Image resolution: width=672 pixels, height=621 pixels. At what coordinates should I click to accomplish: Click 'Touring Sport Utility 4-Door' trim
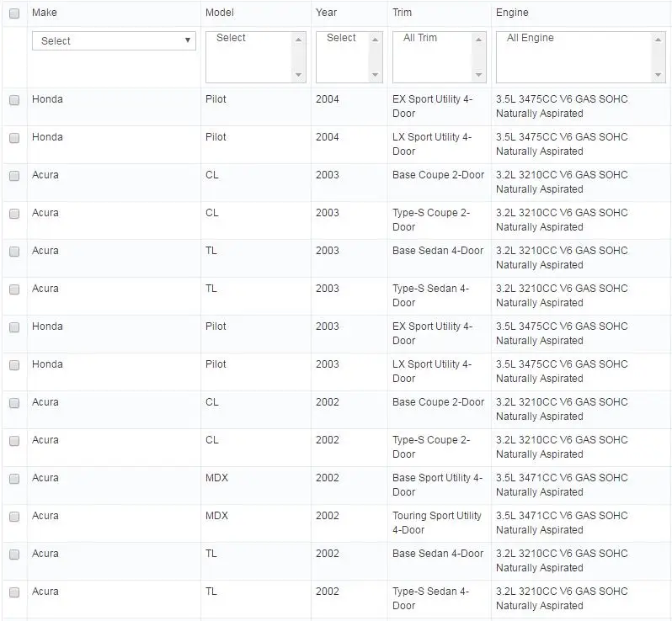pos(437,523)
